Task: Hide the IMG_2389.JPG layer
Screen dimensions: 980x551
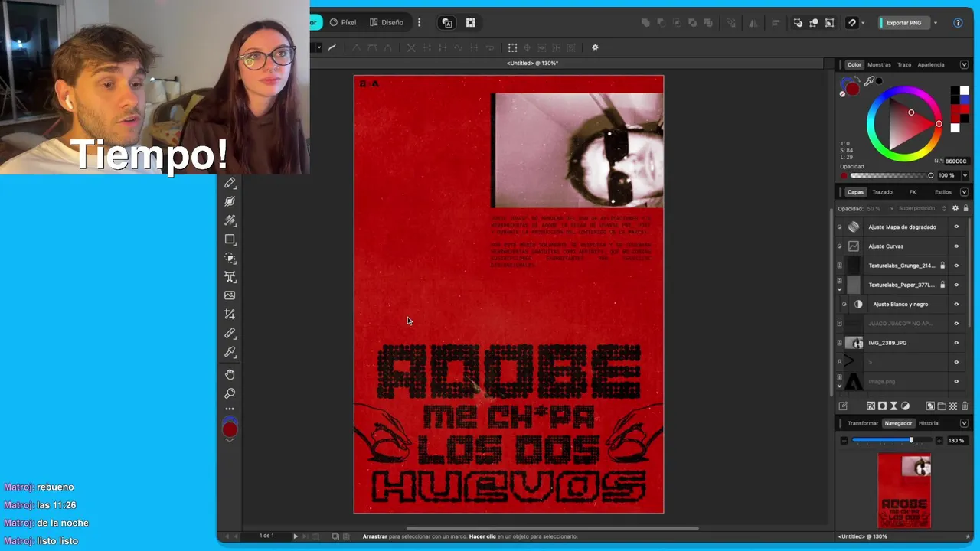Action: click(x=956, y=343)
